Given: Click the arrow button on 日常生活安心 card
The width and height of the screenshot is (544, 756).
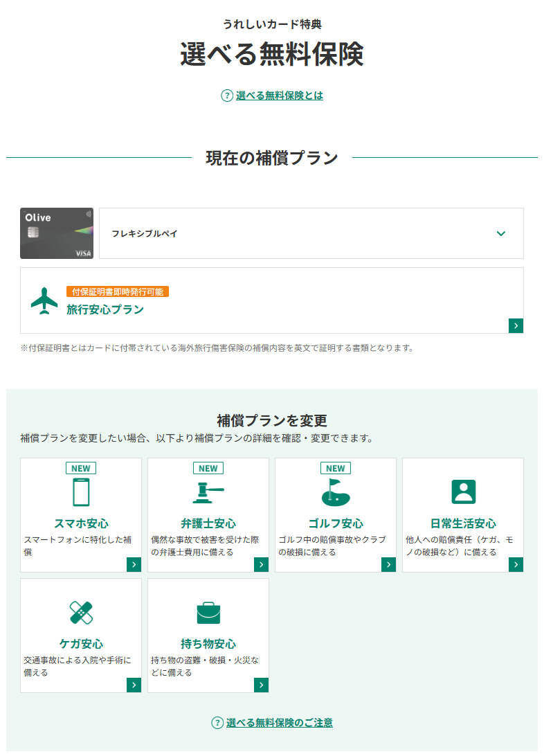Looking at the screenshot, I should pyautogui.click(x=516, y=565).
